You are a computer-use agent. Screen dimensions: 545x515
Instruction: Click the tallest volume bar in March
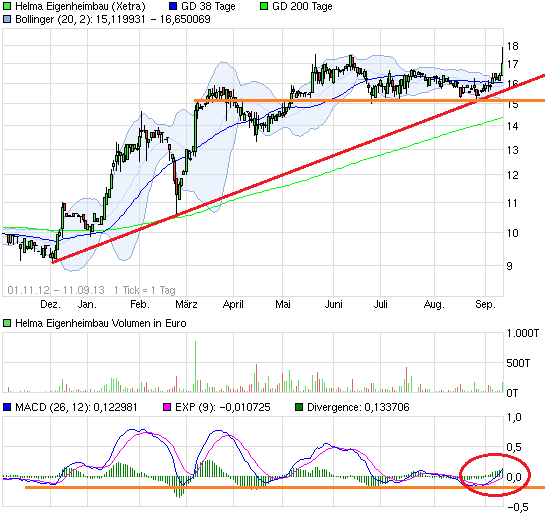point(195,367)
